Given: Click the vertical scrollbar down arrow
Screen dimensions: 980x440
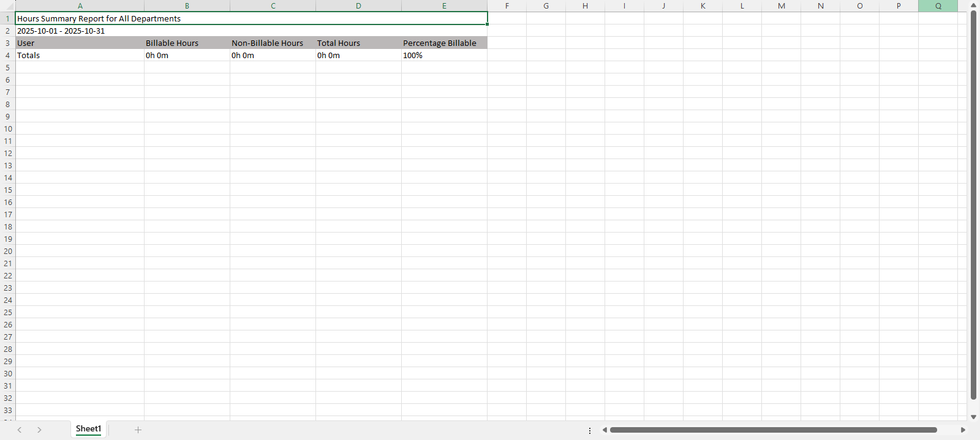Looking at the screenshot, I should [x=973, y=417].
